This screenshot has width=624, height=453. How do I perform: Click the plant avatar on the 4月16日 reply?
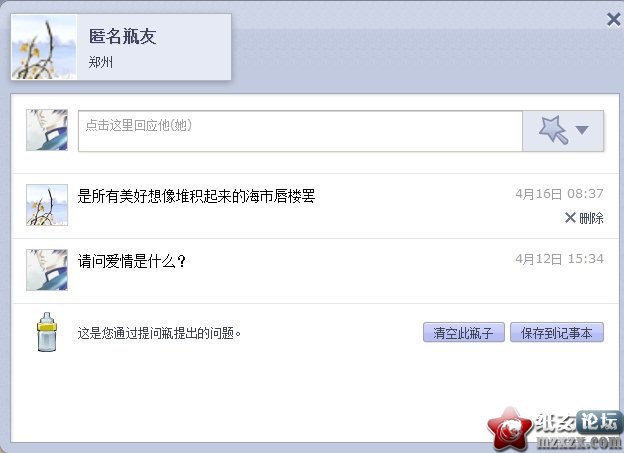point(47,205)
